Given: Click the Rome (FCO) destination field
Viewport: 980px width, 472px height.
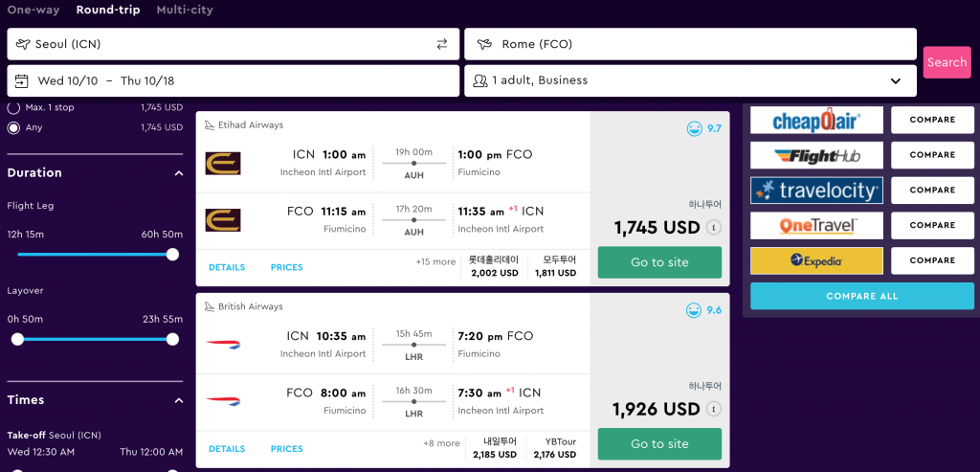Looking at the screenshot, I should tap(690, 44).
